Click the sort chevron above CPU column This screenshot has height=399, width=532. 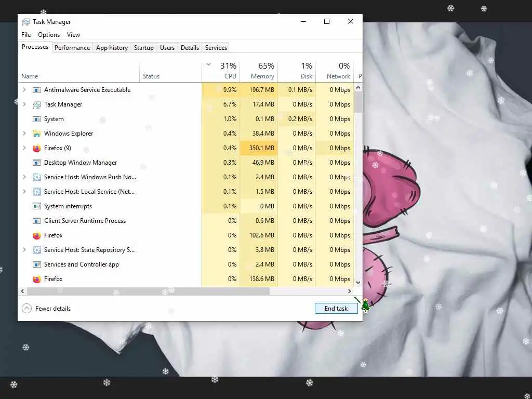coord(209,64)
